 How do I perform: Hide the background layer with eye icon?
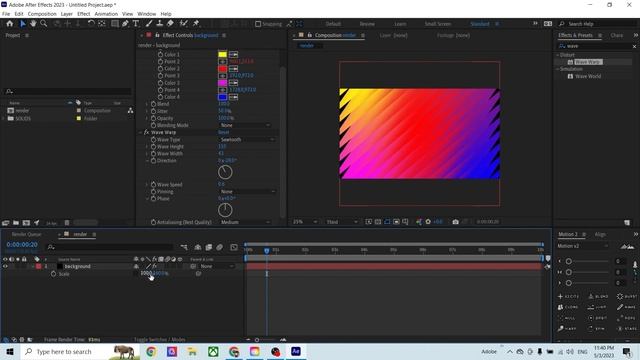click(x=5, y=266)
